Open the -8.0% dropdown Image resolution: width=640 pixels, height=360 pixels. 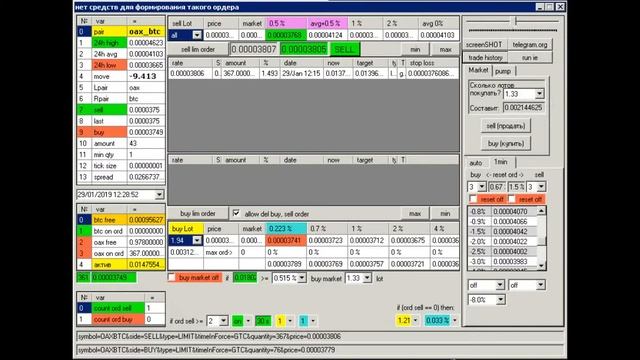coord(500,300)
